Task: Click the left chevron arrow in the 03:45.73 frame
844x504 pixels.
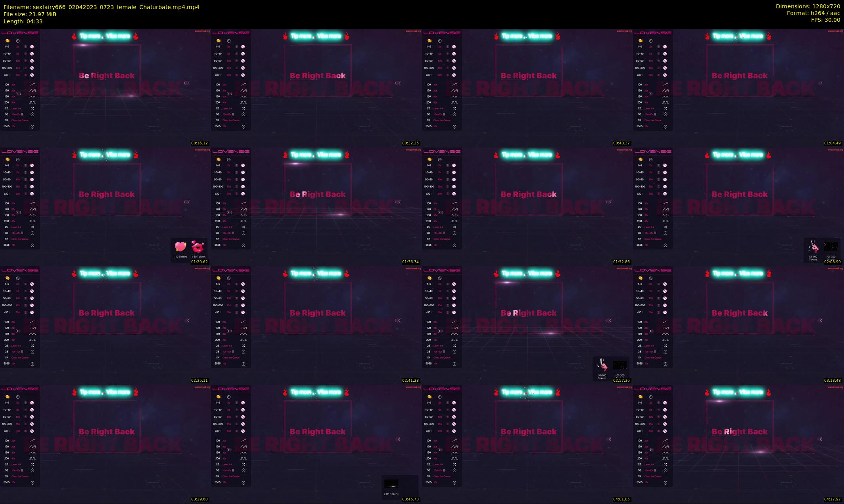Action: 399,439
